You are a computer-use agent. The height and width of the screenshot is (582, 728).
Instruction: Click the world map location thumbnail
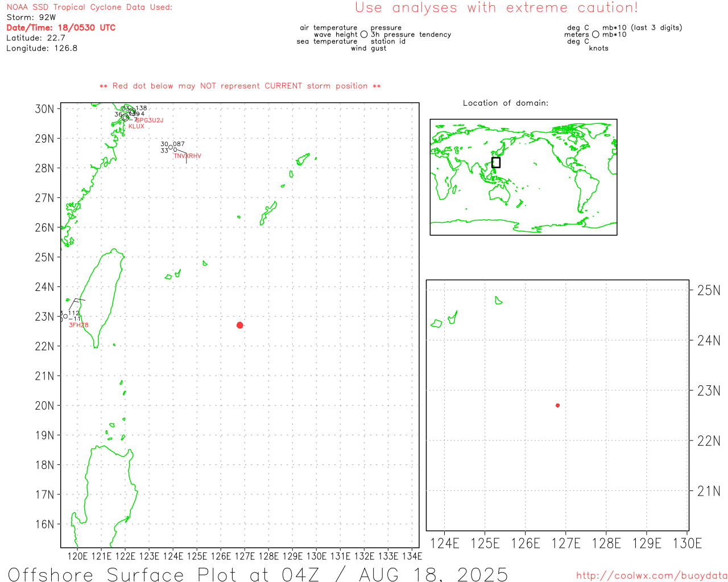[x=523, y=177]
